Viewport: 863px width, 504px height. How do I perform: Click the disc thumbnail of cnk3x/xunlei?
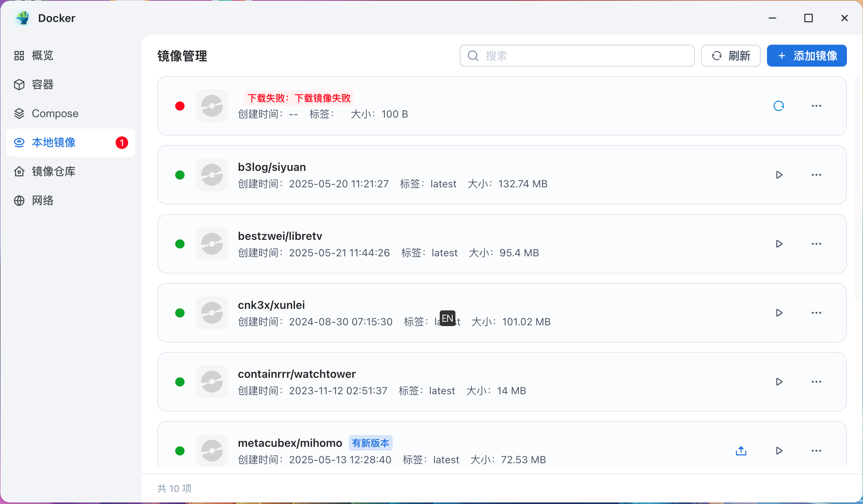point(212,313)
